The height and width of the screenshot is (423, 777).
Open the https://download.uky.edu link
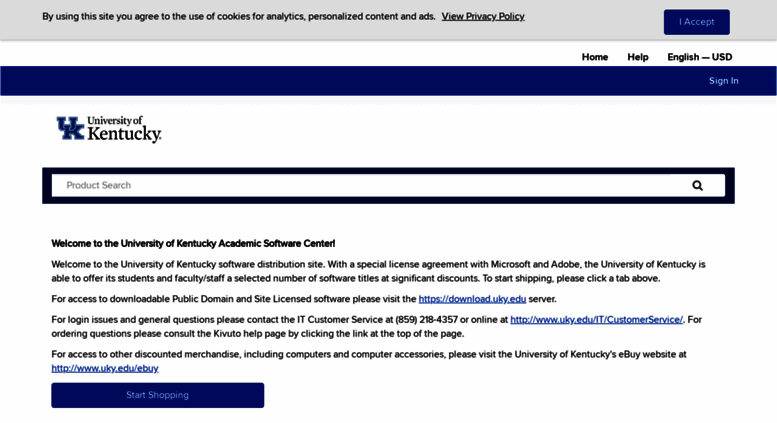pyautogui.click(x=472, y=299)
